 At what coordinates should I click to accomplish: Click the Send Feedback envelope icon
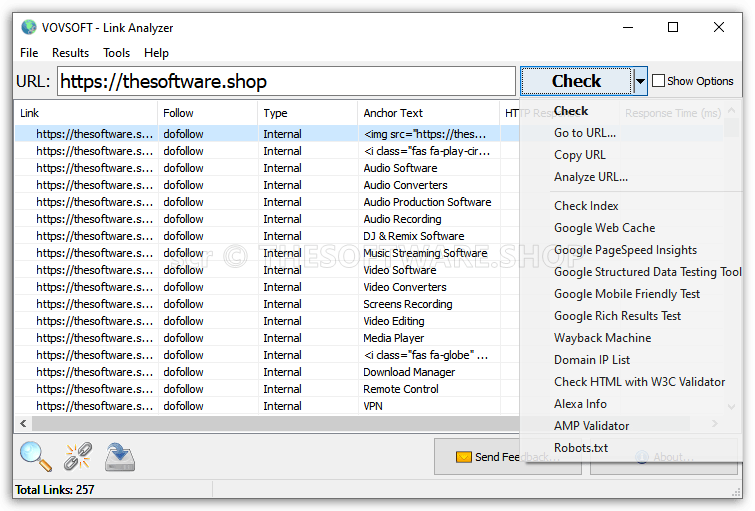pos(463,457)
